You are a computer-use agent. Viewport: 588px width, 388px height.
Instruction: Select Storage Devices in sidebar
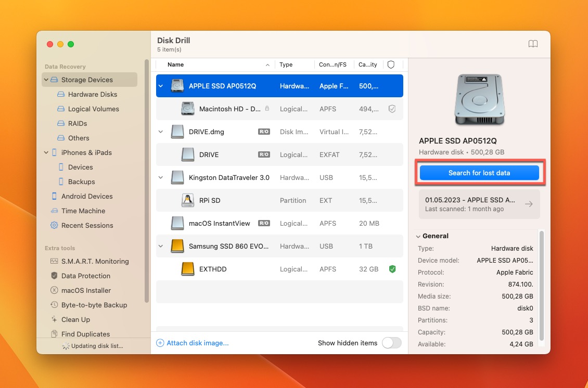click(90, 80)
